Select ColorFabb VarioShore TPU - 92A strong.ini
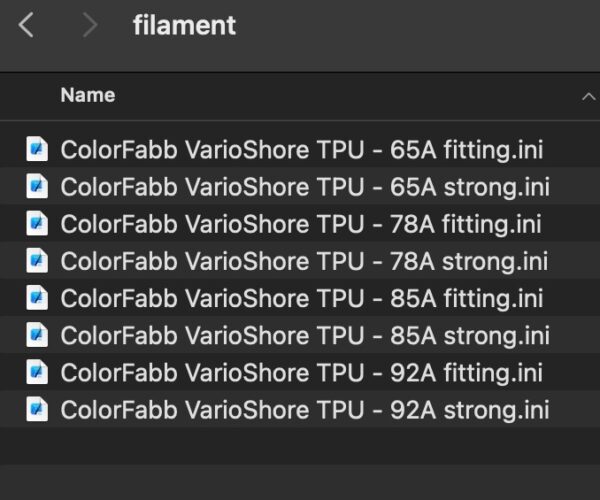600x500 pixels. coord(300,409)
